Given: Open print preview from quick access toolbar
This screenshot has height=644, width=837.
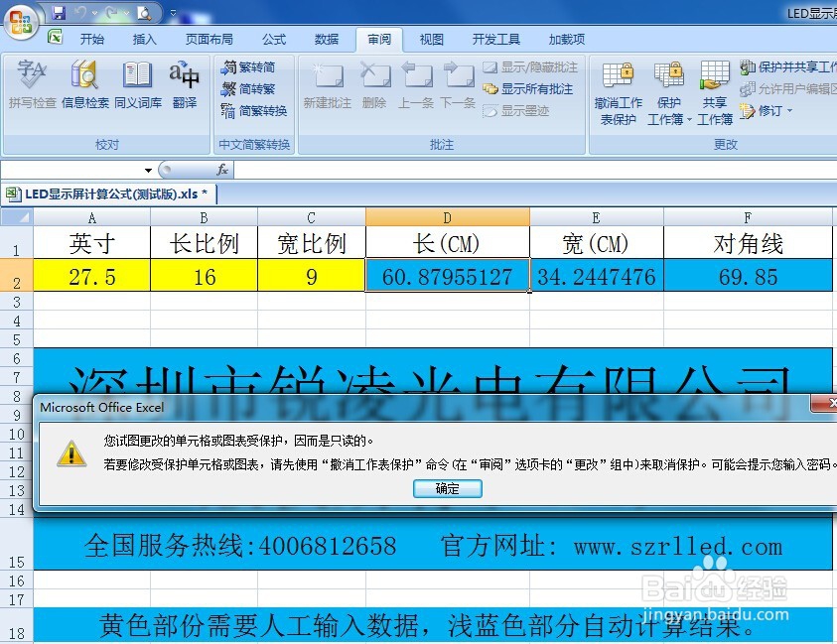Looking at the screenshot, I should point(144,12).
